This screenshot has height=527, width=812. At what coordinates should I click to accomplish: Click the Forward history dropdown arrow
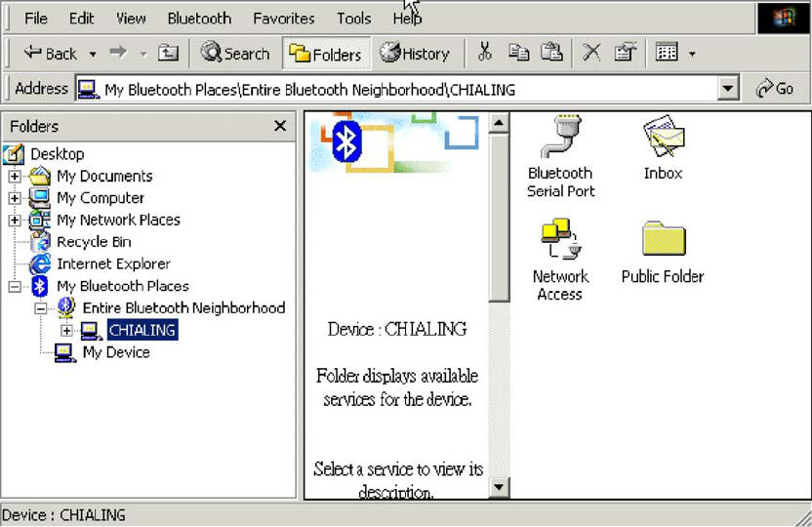pyautogui.click(x=142, y=54)
